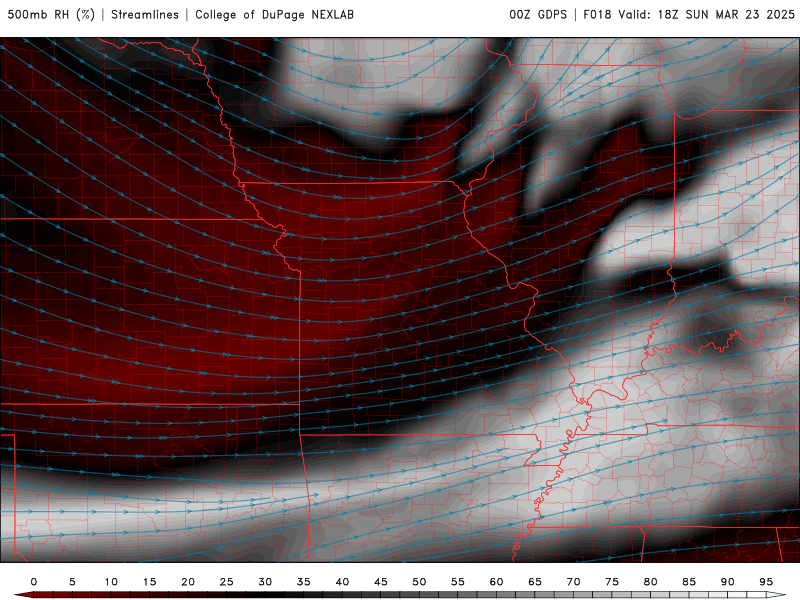Screen dimensions: 800x600
Task: Click the 50 label on the RH colorbar
Action: click(419, 582)
